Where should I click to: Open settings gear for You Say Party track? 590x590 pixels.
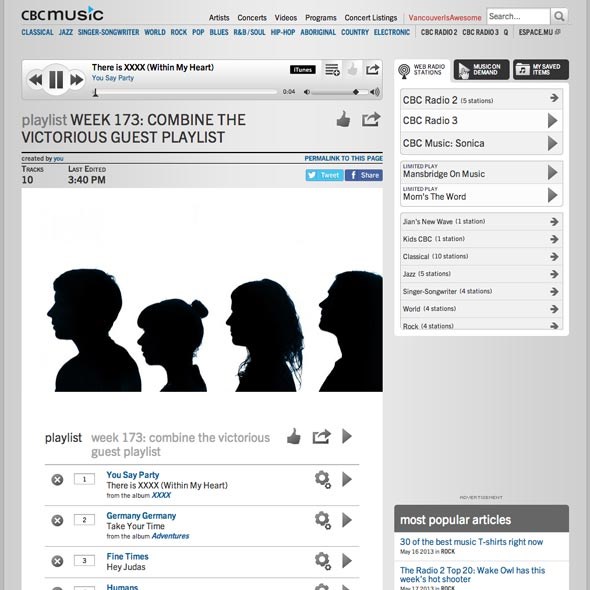(322, 479)
